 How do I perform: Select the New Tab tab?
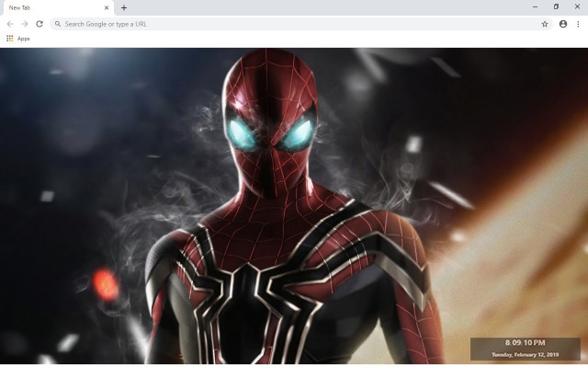coord(57,8)
